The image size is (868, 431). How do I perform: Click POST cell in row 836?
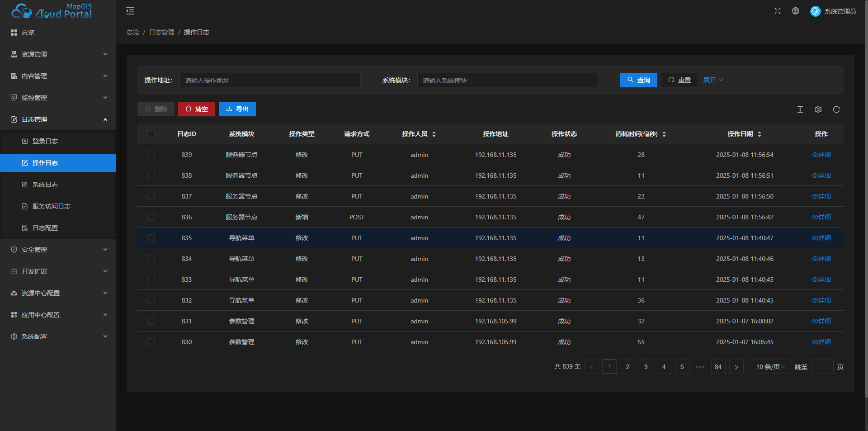coord(357,217)
